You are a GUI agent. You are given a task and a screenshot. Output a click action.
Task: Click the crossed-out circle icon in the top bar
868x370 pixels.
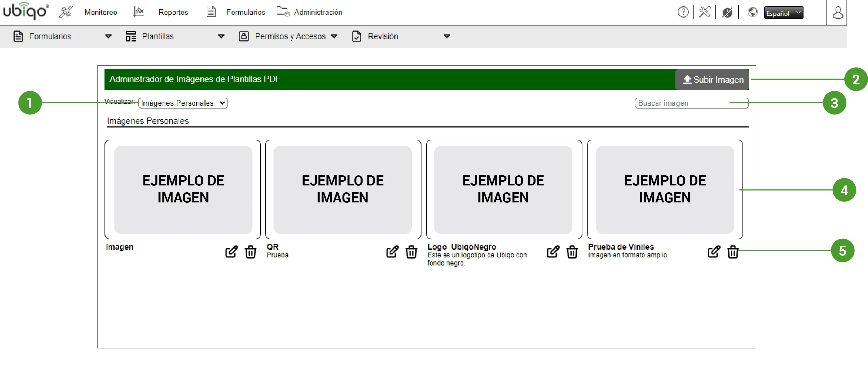pos(727,12)
